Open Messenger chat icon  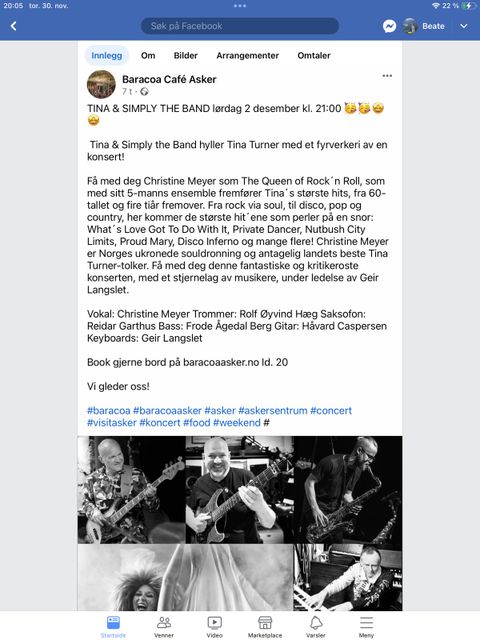coord(389,26)
